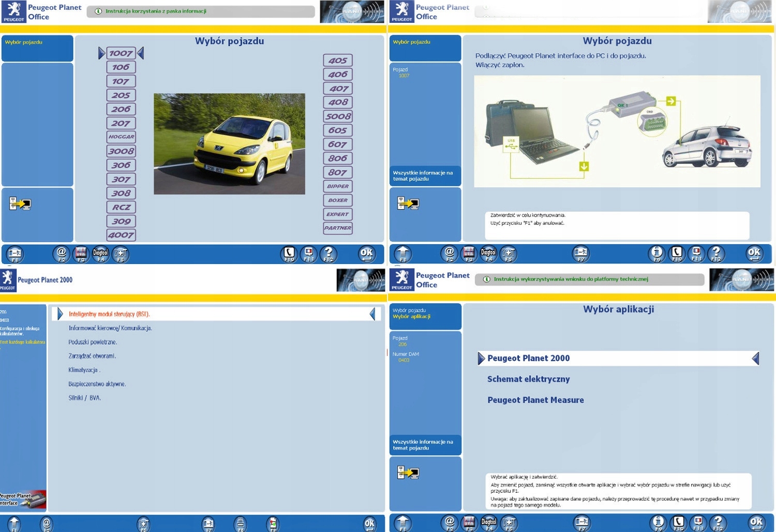This screenshot has height=532, width=776.
Task: Select the 1007 model in the vehicle list
Action: 121,53
